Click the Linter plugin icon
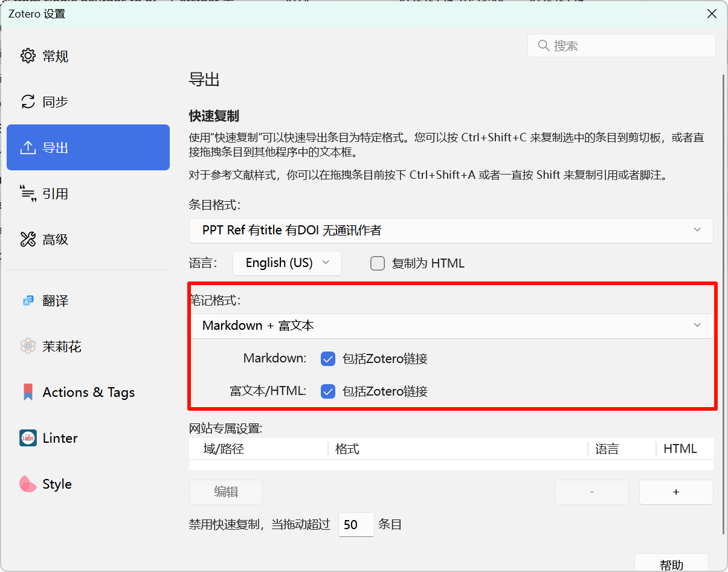Screen dimensions: 728x572 click(x=28, y=438)
